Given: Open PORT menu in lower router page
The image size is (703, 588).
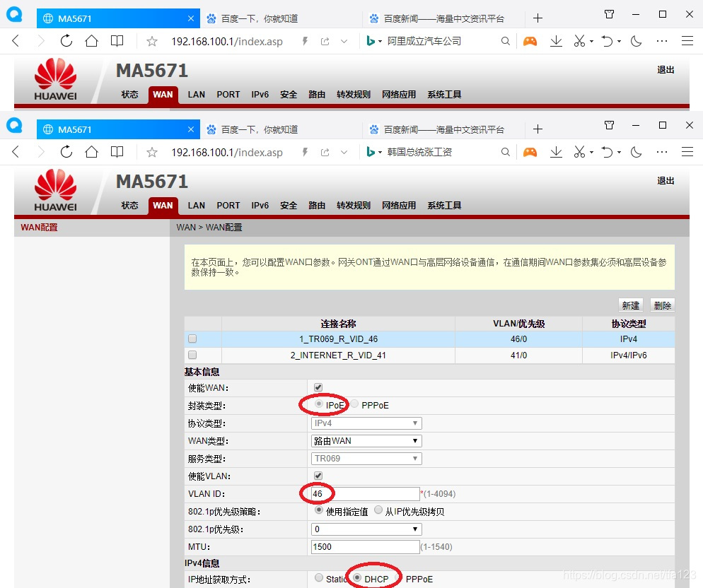Looking at the screenshot, I should (x=228, y=205).
